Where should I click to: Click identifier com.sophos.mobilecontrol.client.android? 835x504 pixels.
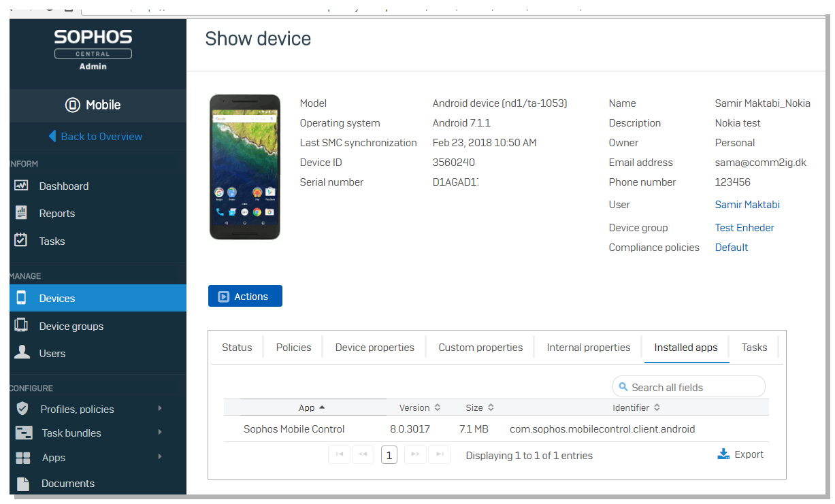(602, 429)
